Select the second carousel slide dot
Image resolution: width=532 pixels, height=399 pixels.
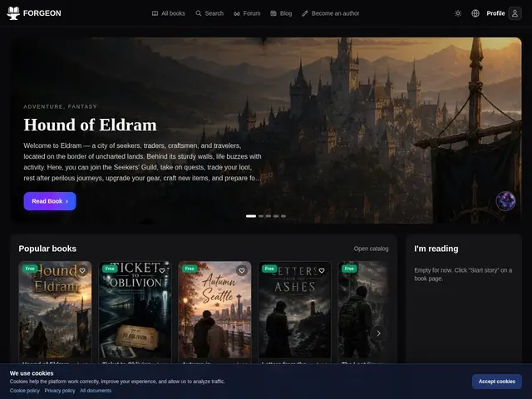[x=261, y=216]
